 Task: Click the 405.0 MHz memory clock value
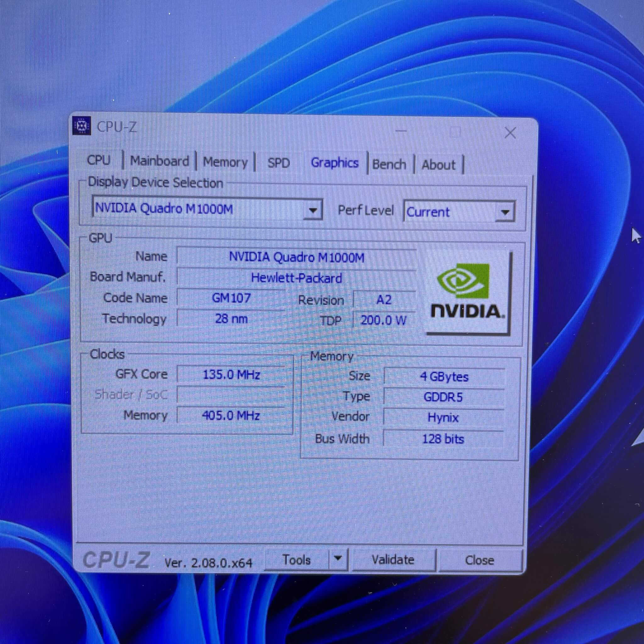pos(231,416)
